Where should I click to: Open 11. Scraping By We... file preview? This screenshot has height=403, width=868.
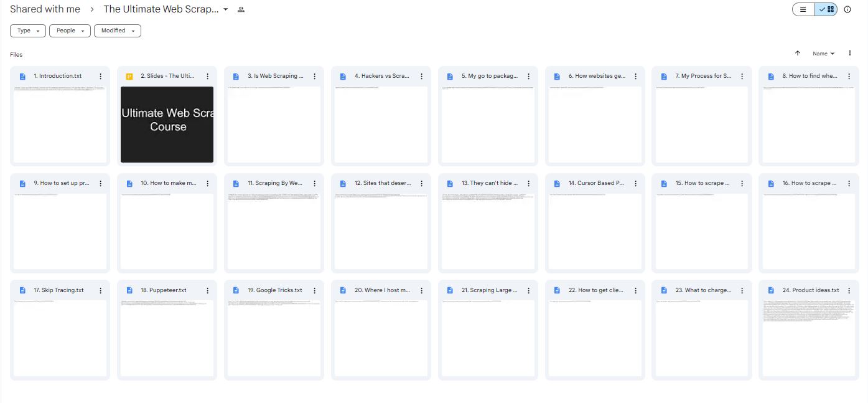[274, 230]
